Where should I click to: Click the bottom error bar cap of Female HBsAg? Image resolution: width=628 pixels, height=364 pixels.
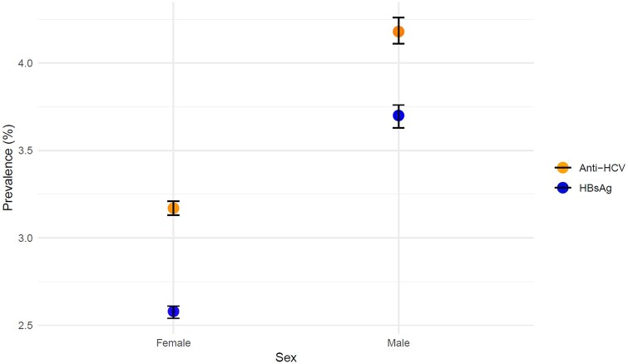click(173, 318)
